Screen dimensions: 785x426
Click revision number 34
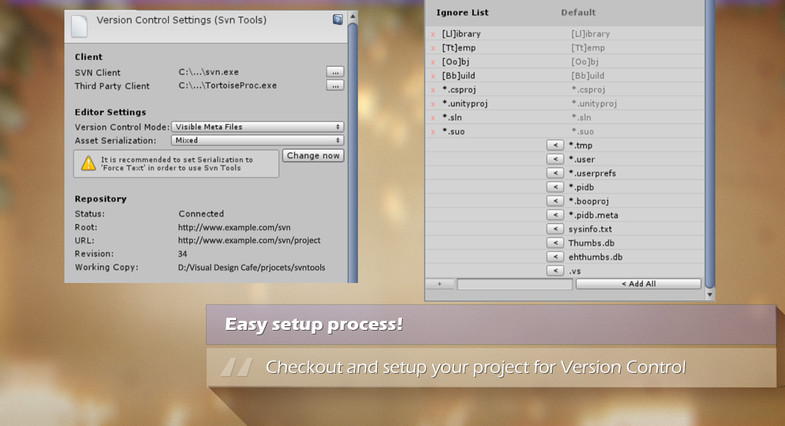pos(182,254)
